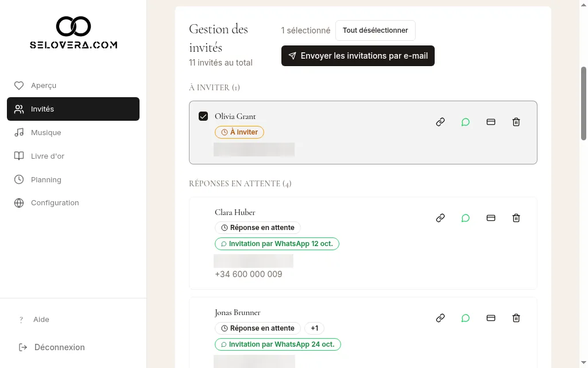This screenshot has height=368, width=588.
Task: Copy the invitation link for Clara Huber
Action: point(440,218)
